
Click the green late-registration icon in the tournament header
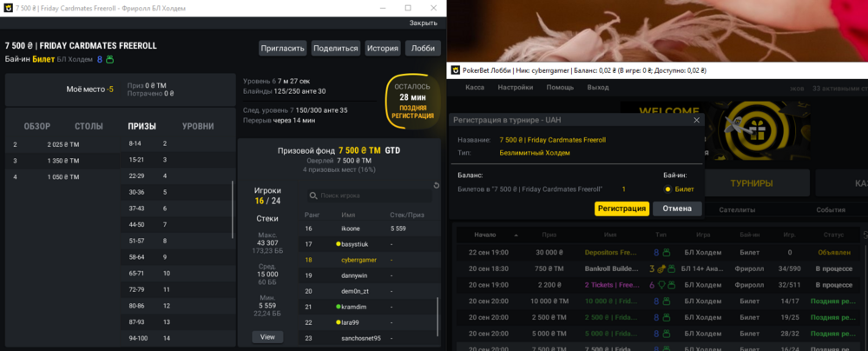(x=109, y=60)
